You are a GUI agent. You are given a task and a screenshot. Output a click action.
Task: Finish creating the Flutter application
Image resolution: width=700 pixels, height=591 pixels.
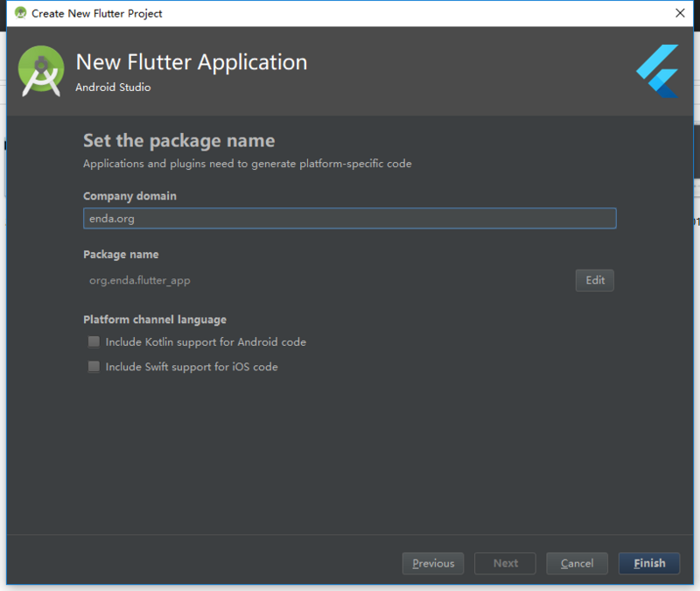649,563
